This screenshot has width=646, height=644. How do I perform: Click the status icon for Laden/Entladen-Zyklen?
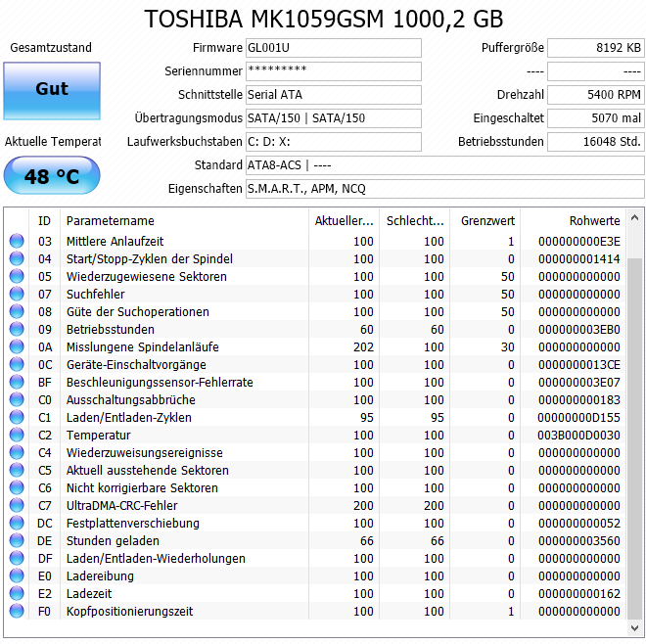click(x=17, y=417)
